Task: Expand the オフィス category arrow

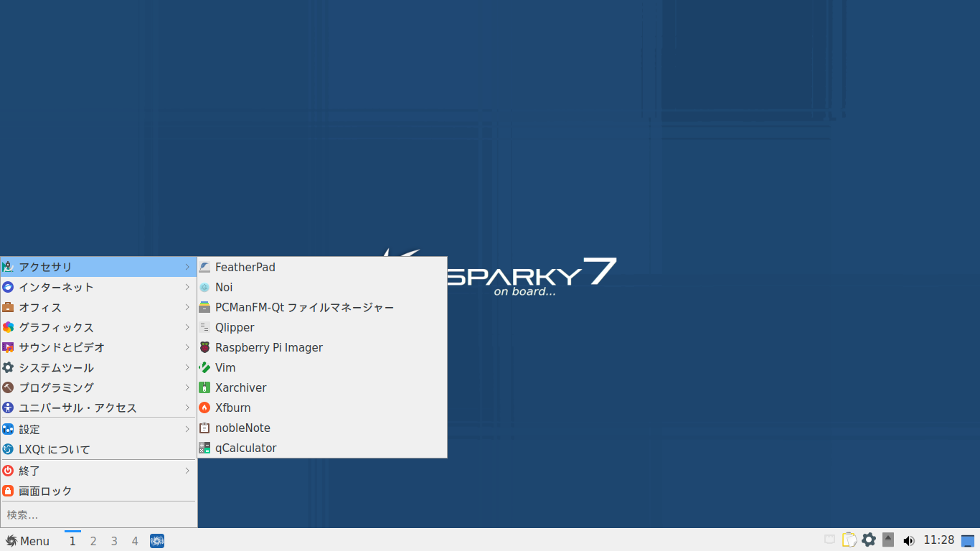Action: click(x=187, y=307)
